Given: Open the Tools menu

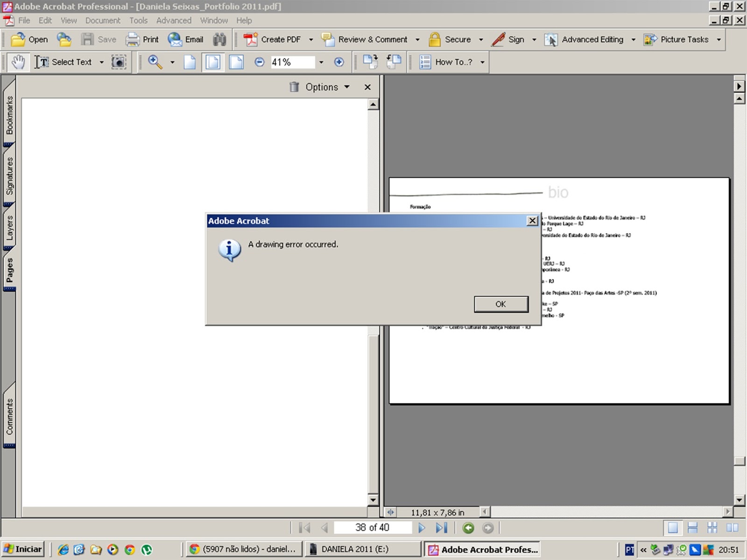Looking at the screenshot, I should point(138,21).
